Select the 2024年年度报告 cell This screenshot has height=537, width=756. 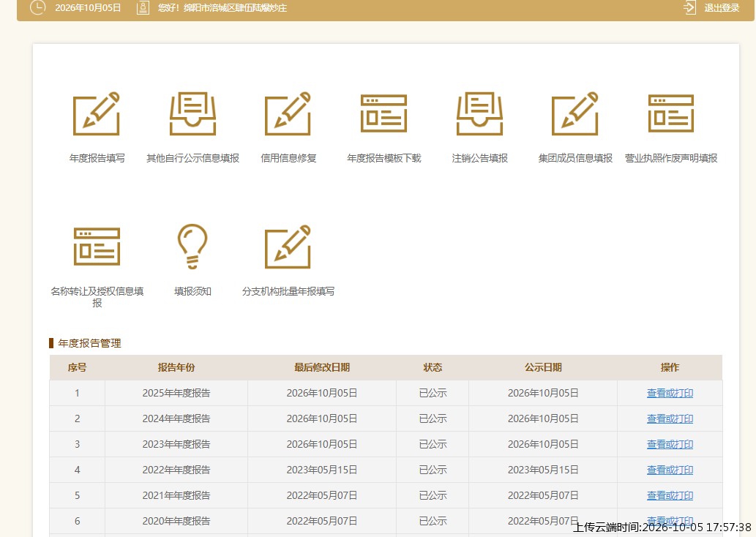click(x=176, y=419)
